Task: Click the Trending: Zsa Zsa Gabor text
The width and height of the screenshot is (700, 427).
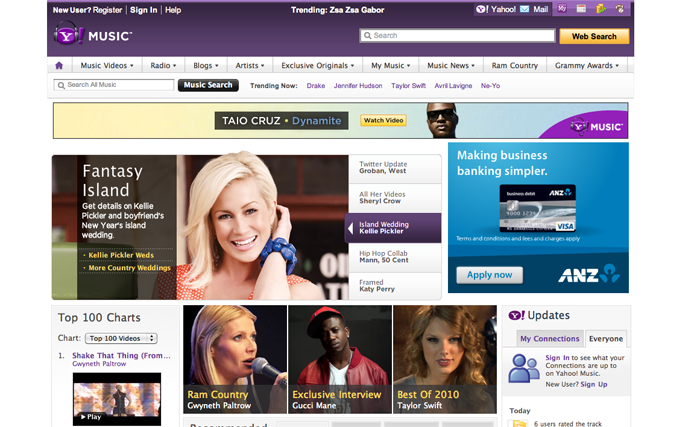Action: pyautogui.click(x=338, y=10)
